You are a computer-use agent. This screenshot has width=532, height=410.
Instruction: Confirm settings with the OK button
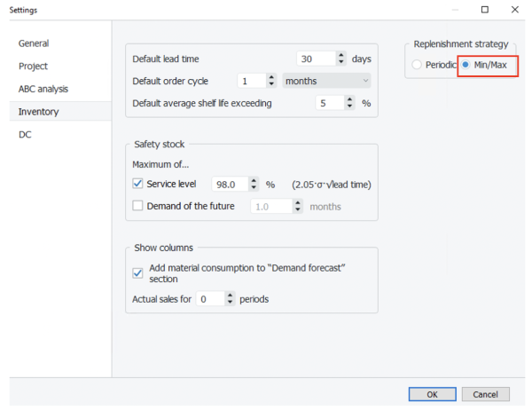432,394
